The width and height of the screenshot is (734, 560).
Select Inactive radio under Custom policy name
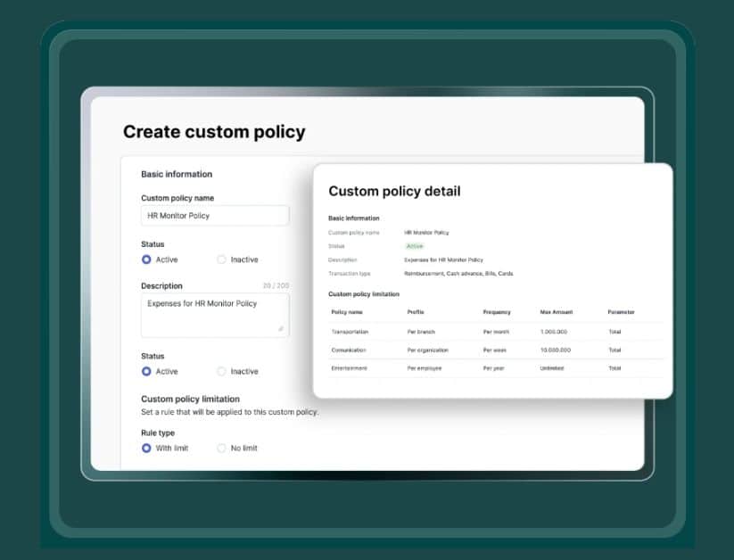click(x=221, y=259)
